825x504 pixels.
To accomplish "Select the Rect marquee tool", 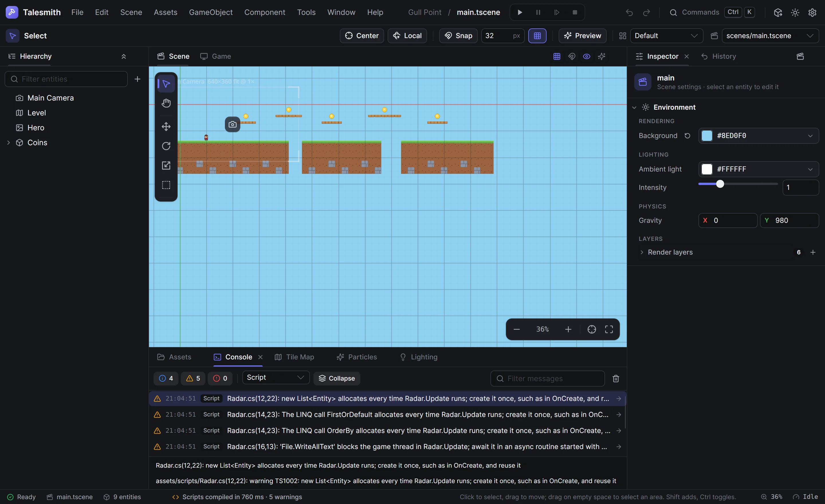I will [166, 185].
